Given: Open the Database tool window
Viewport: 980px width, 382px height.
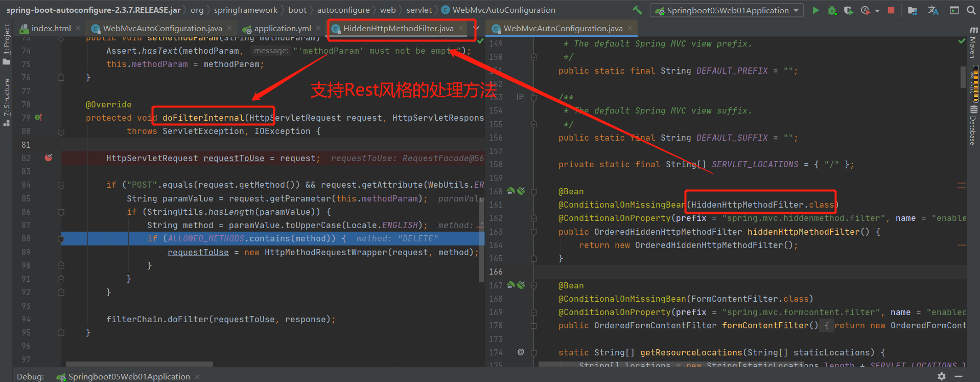Looking at the screenshot, I should pos(973,126).
